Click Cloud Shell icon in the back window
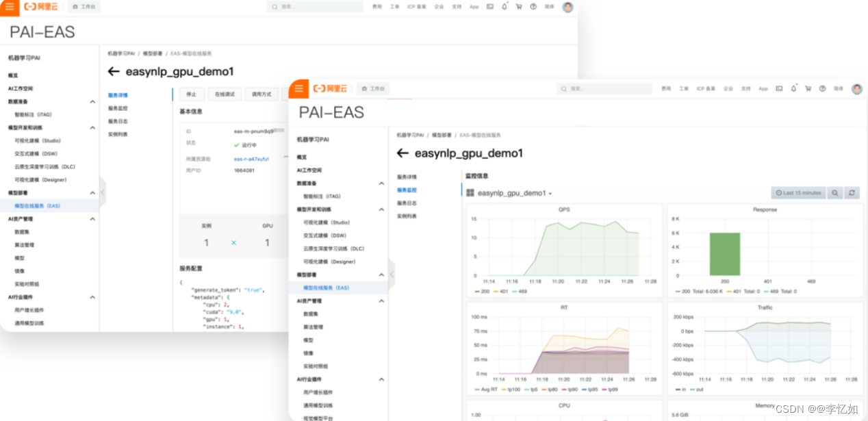 click(x=490, y=7)
